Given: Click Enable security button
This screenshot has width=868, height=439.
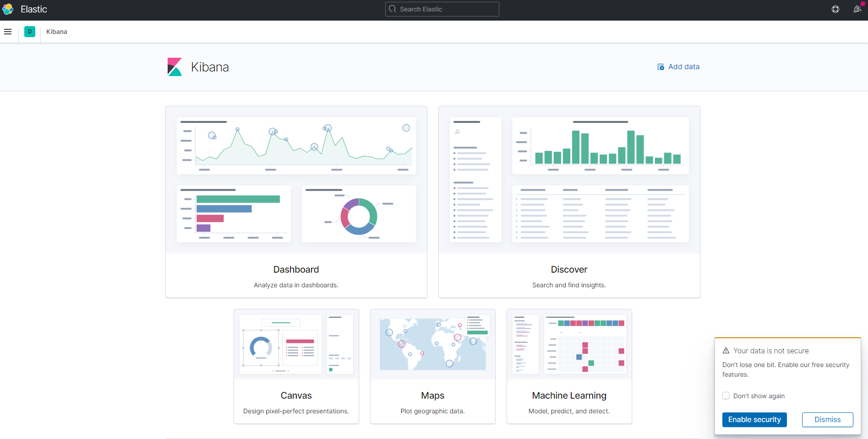Looking at the screenshot, I should click(x=754, y=420).
